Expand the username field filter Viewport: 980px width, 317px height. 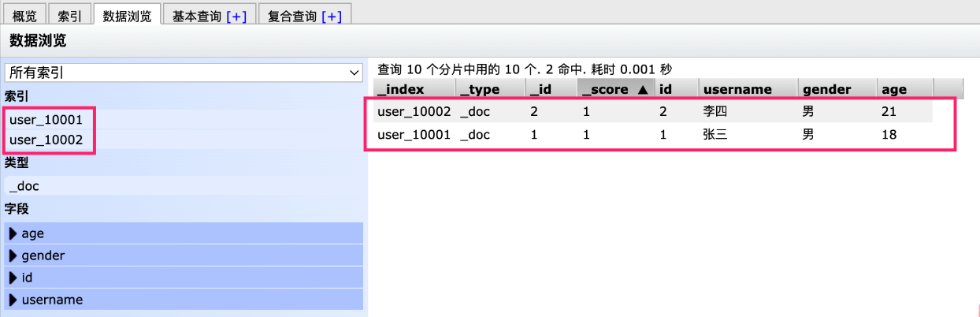coord(52,300)
